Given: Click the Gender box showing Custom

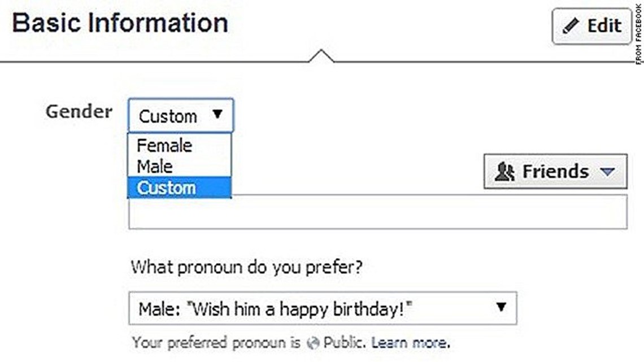Looking at the screenshot, I should tap(168, 116).
